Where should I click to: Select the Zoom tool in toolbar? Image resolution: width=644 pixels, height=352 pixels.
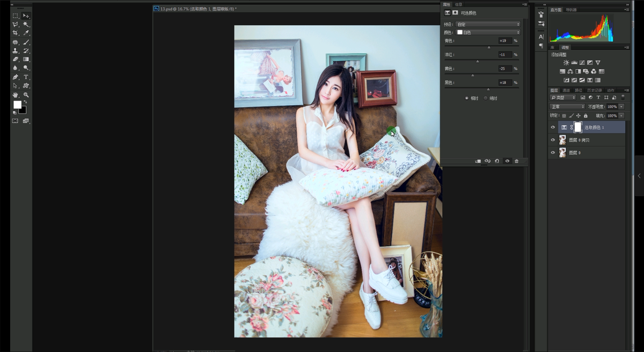[26, 95]
